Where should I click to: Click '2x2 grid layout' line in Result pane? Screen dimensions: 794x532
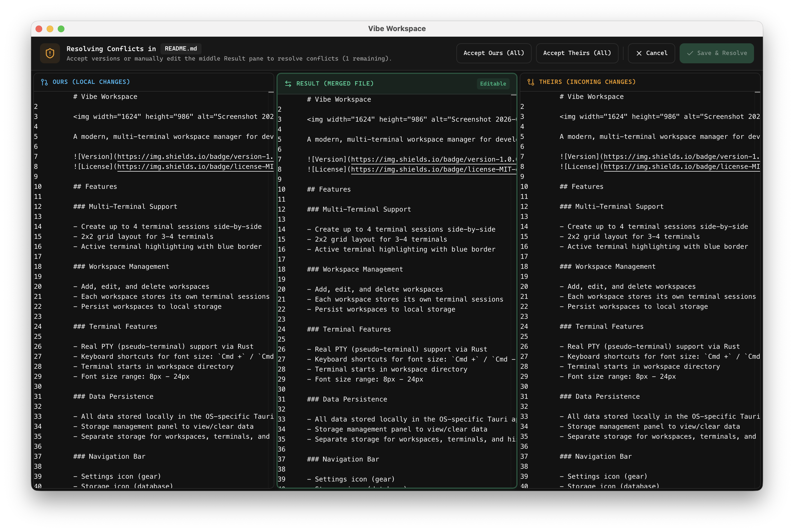click(377, 240)
